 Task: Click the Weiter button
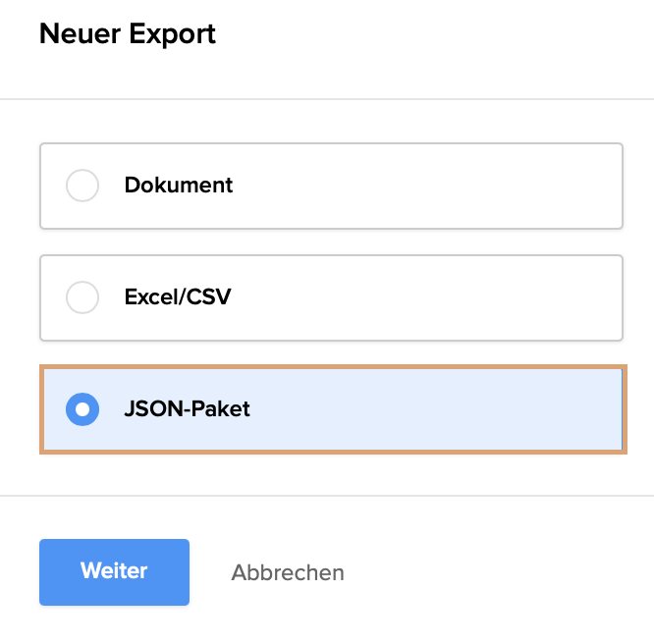114,571
